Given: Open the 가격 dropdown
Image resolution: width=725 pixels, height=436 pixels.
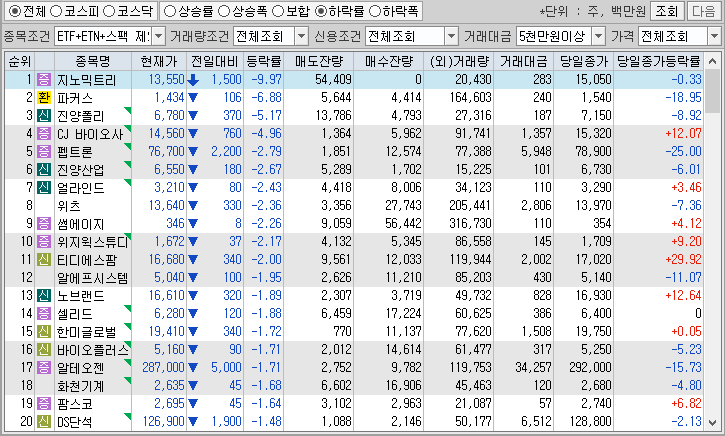Looking at the screenshot, I should point(715,36).
